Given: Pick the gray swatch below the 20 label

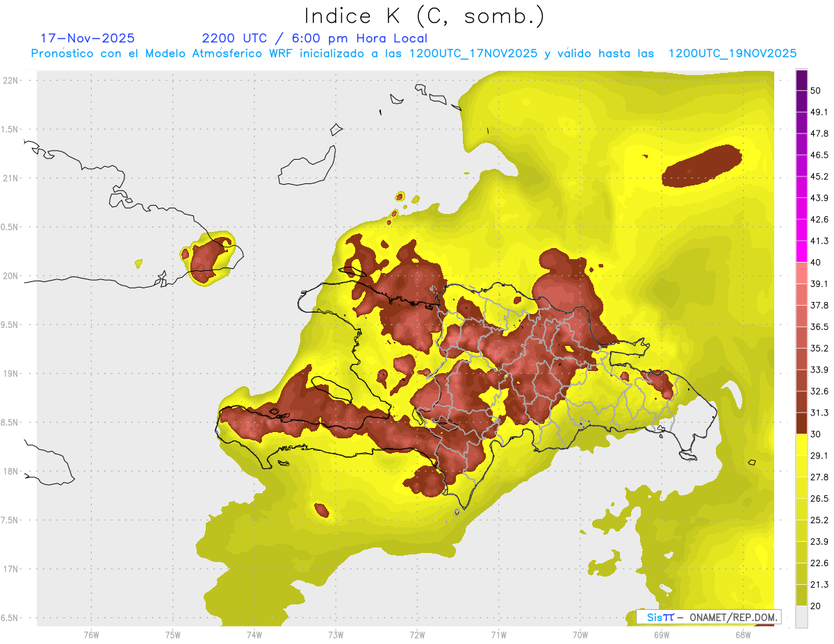Looking at the screenshot, I should click(x=801, y=617).
